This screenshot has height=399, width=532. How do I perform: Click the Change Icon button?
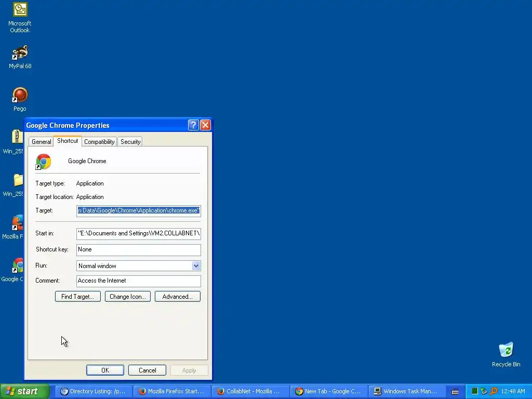[x=128, y=297]
